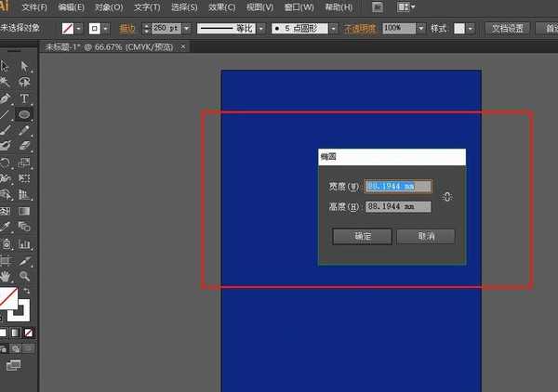This screenshot has height=392, width=558.
Task: Select the Blob Brush tool
Action: (x=5, y=146)
